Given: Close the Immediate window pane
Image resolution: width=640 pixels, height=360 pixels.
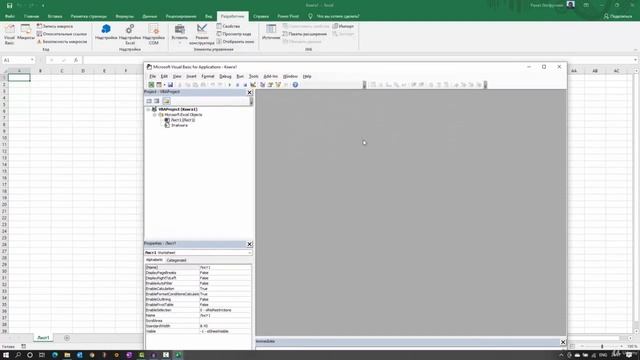Looking at the screenshot, I should (563, 342).
